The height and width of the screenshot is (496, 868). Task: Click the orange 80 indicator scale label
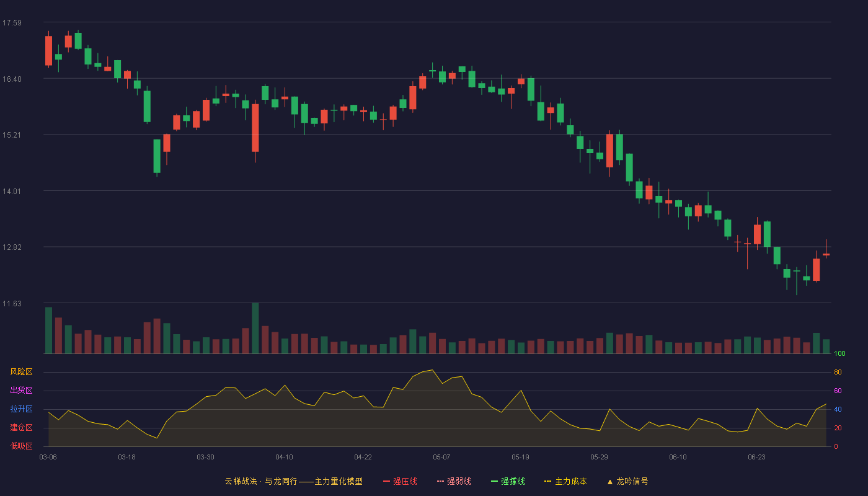(838, 372)
